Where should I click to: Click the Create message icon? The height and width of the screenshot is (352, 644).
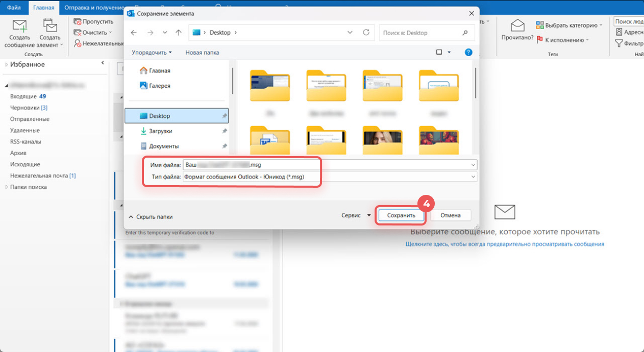pos(19,26)
